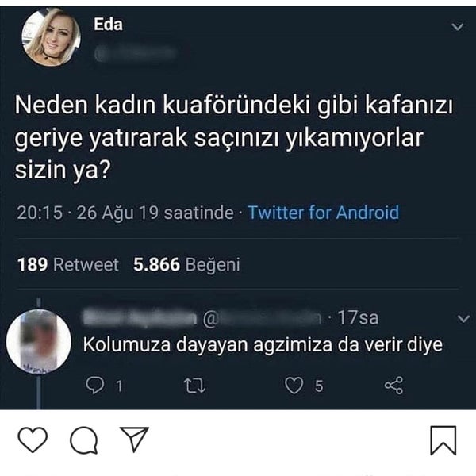Select the 17sa reply timestamp

[x=359, y=318]
